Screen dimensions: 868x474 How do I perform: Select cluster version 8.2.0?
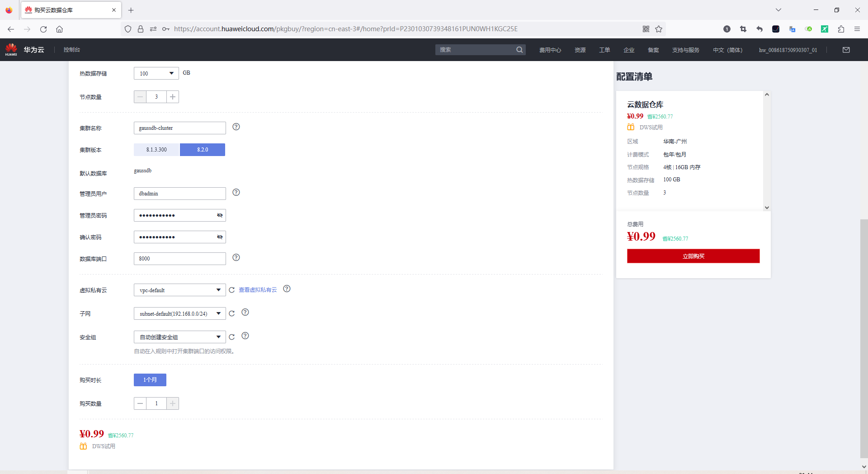tap(203, 150)
